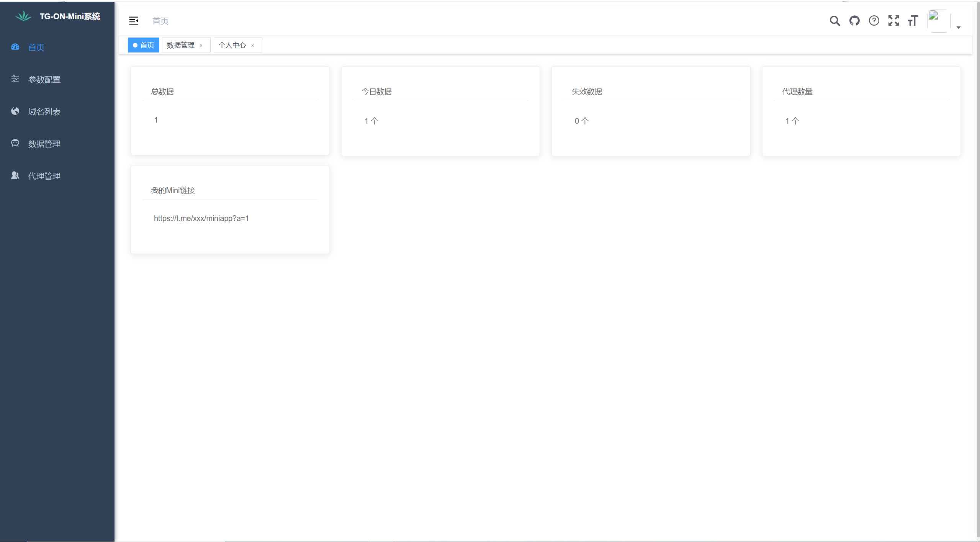The height and width of the screenshot is (542, 980).
Task: Collapse the sidebar with hamburger icon
Action: point(133,21)
